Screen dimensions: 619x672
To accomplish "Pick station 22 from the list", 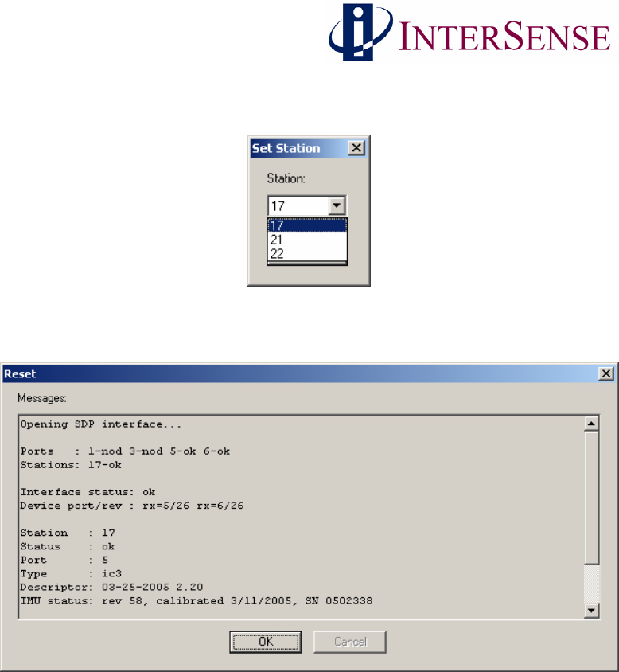I will click(307, 254).
